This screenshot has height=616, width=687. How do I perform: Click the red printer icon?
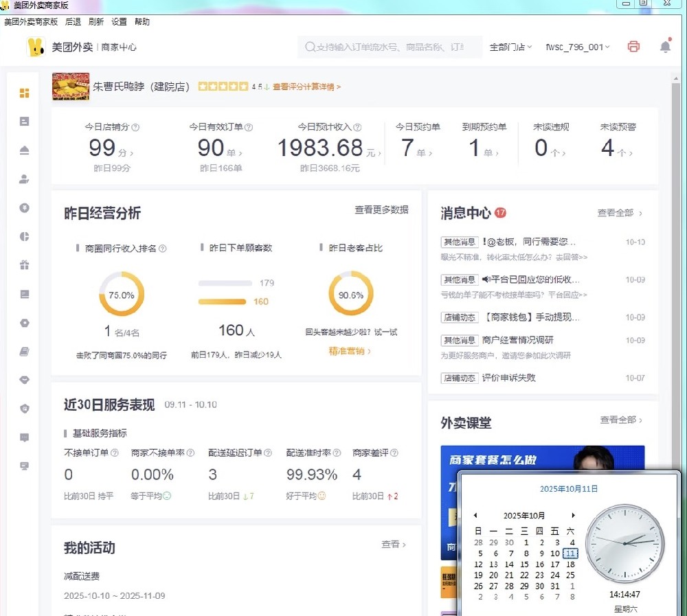pos(633,47)
